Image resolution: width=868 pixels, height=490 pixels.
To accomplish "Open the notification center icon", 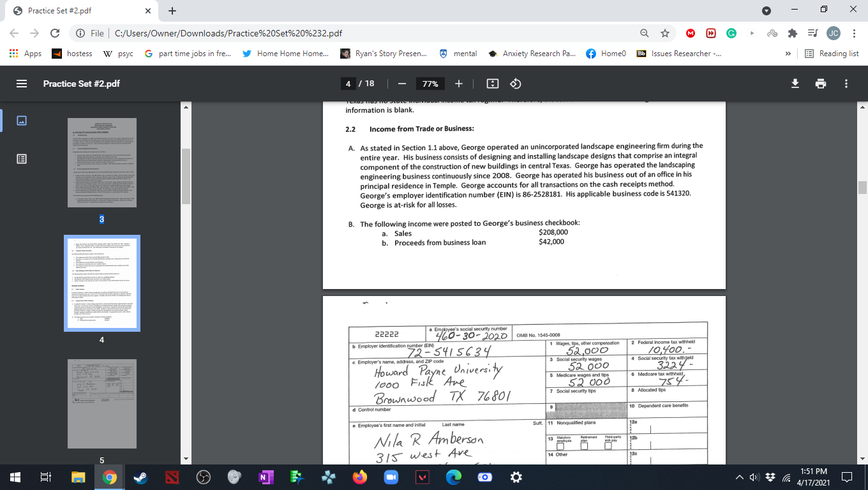I will (x=847, y=477).
